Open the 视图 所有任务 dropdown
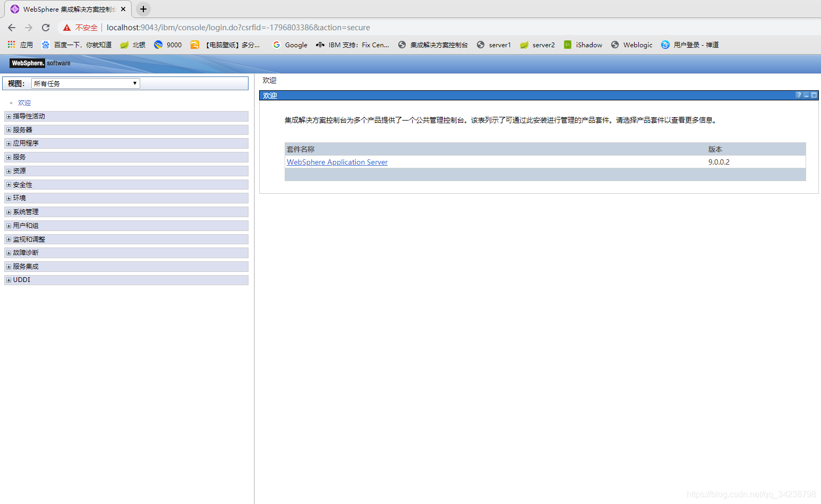Screen dimensions: 821x504 pos(85,83)
